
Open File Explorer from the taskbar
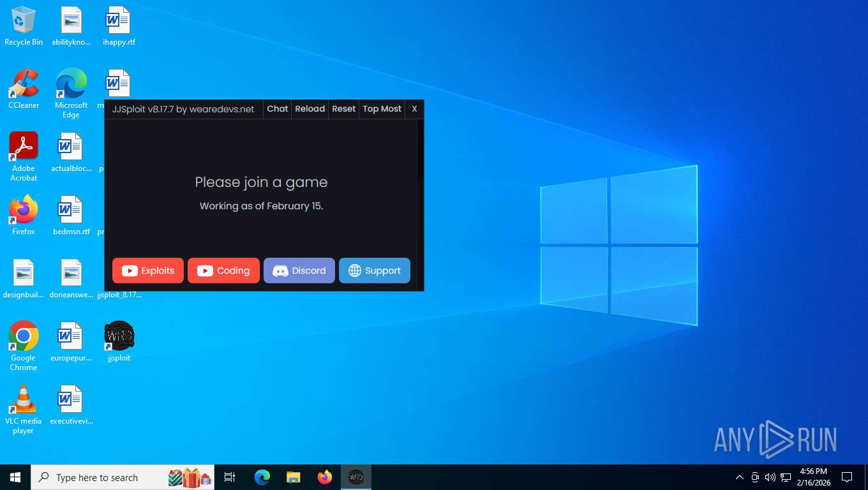294,477
